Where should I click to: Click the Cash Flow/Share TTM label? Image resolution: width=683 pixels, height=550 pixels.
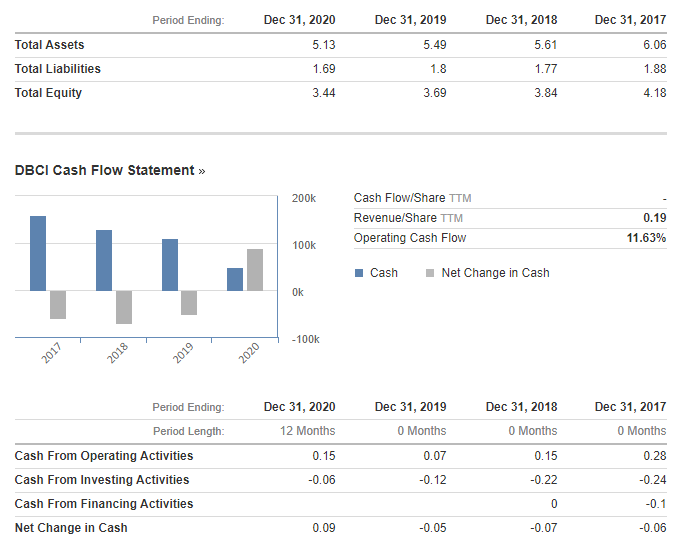(412, 198)
